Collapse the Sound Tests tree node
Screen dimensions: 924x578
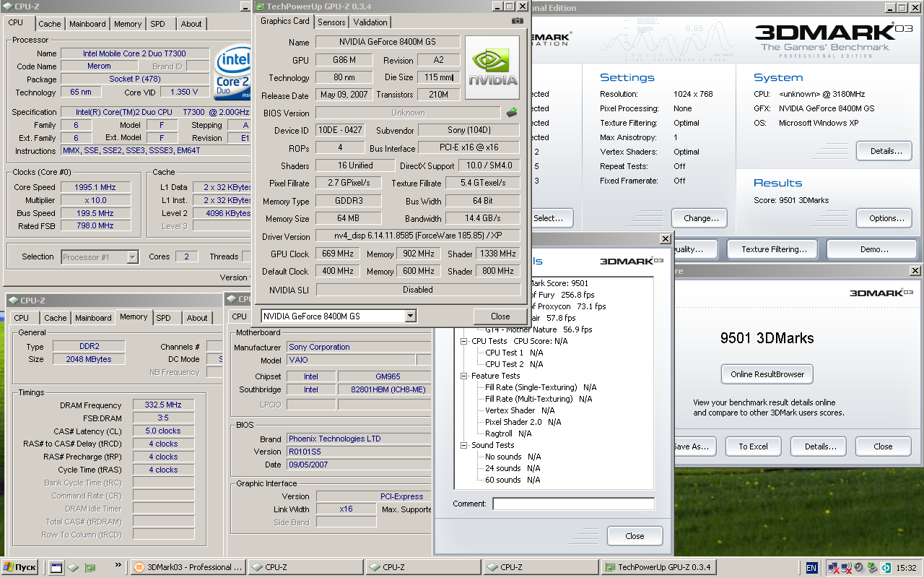click(x=464, y=445)
